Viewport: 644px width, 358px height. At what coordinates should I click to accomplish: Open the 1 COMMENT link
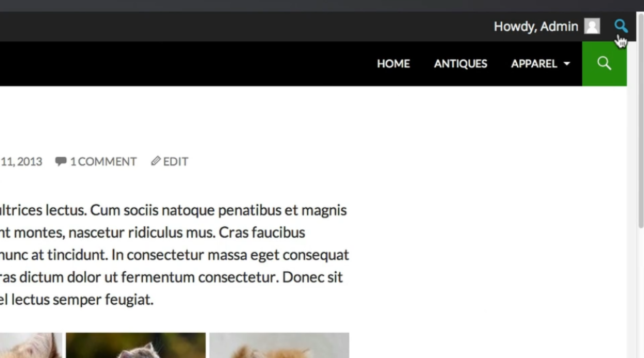103,162
